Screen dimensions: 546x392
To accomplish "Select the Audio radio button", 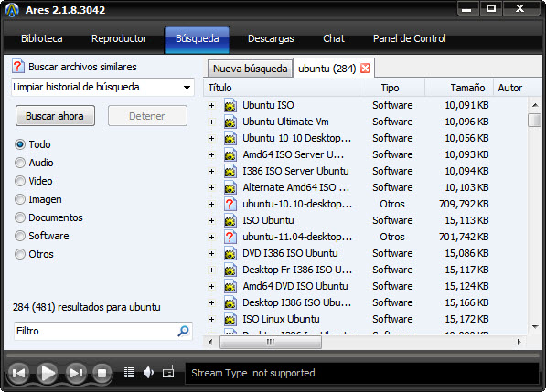I will pyautogui.click(x=20, y=163).
